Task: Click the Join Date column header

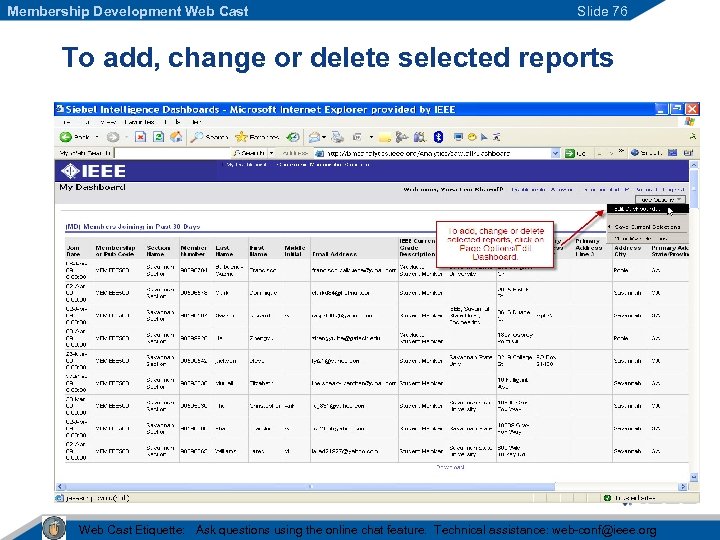Action: (x=73, y=251)
